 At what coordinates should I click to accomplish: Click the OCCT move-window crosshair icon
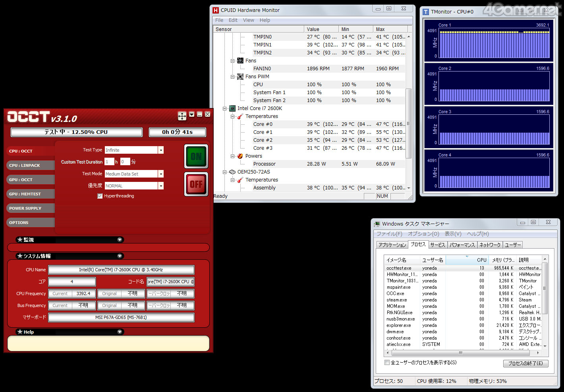point(182,116)
